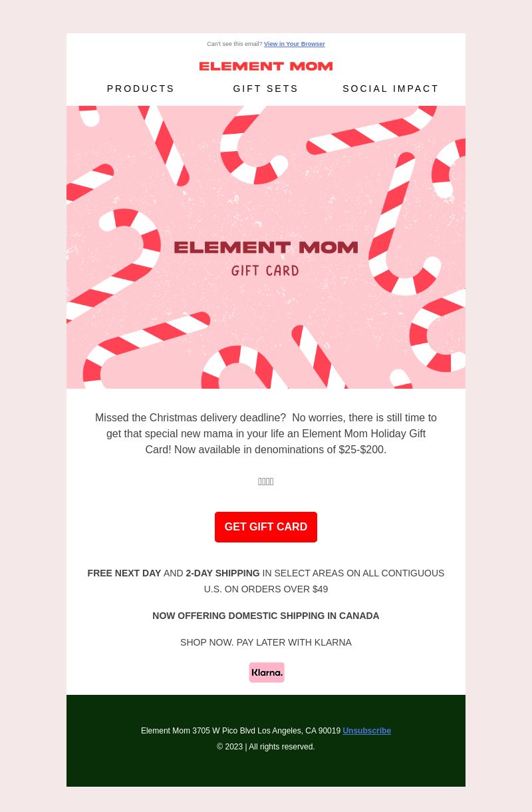Click the Los Angeles address in the footer
Screen dimensions: 532x812
tap(241, 731)
